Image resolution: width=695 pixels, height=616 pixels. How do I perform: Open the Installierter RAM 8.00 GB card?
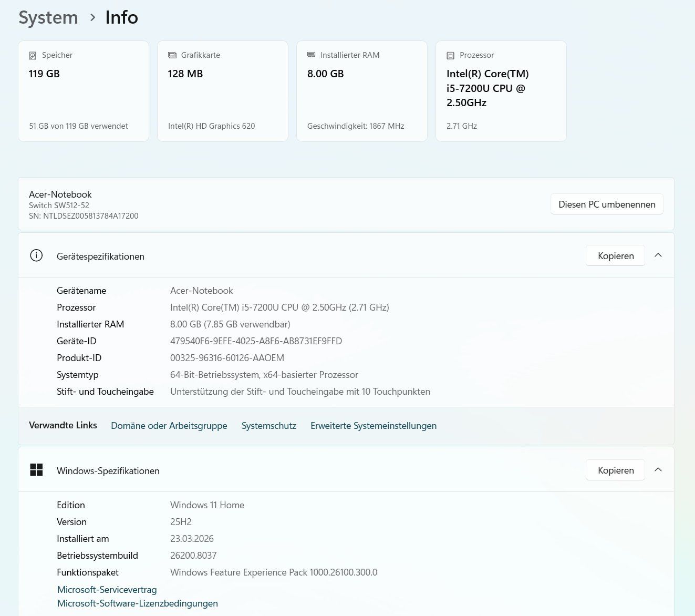click(362, 91)
